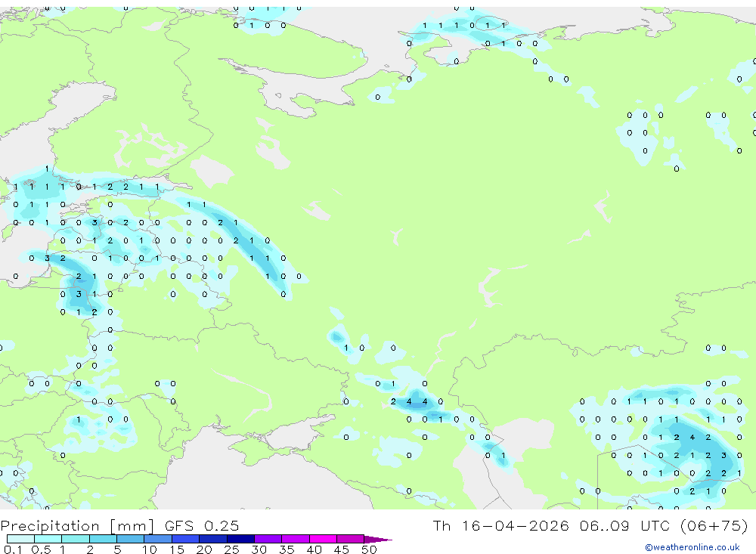Click the 'Th 16-04-2026' date text
This screenshot has height=554, width=756.
click(500, 525)
